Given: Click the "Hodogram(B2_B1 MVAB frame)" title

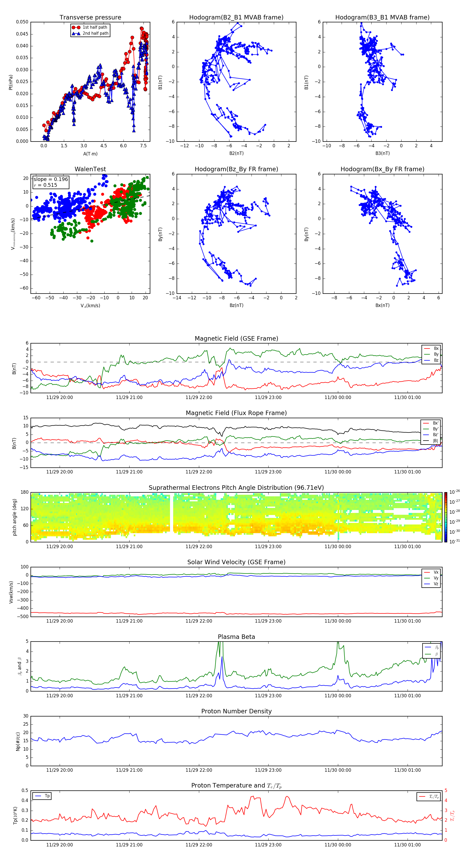Looking at the screenshot, I should click(236, 17).
